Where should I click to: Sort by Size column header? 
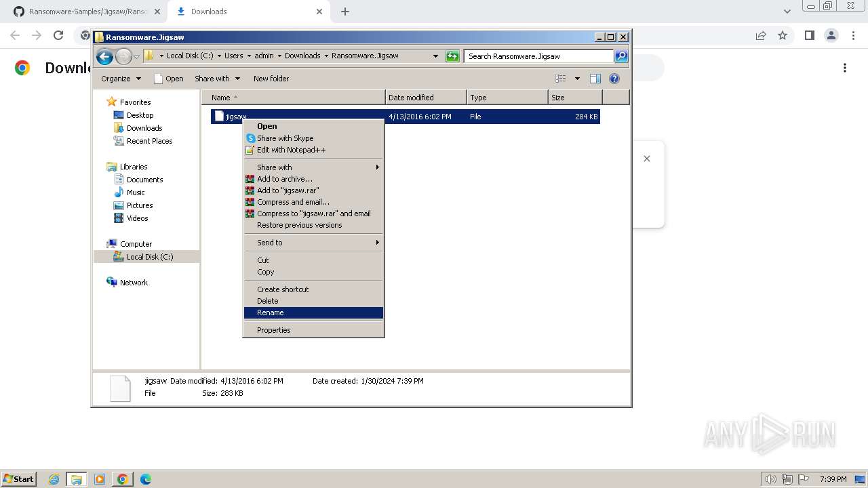(x=575, y=98)
